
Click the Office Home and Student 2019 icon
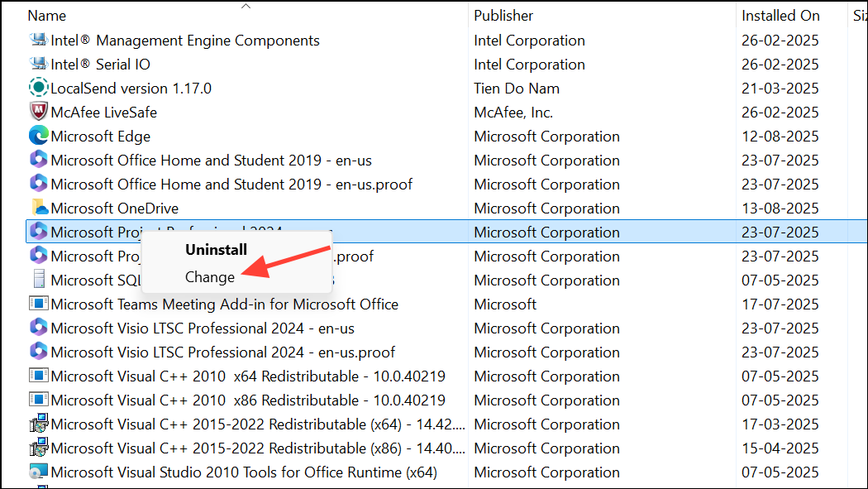point(37,160)
